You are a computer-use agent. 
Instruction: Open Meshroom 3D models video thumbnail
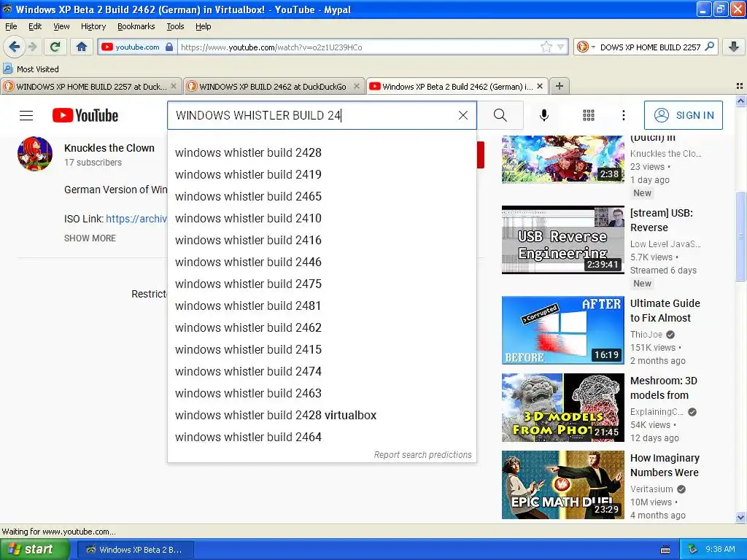(x=562, y=408)
